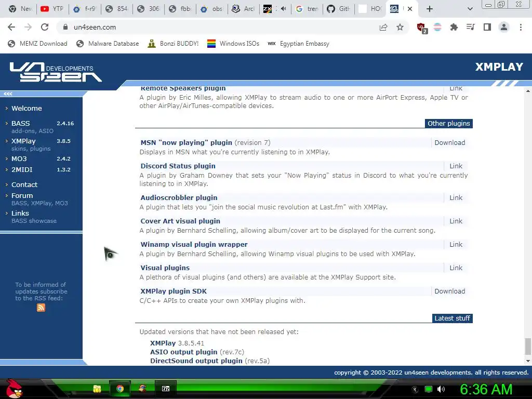Subscribe via the orange RSS feed icon
Viewport: 532px width, 399px height.
point(41,308)
